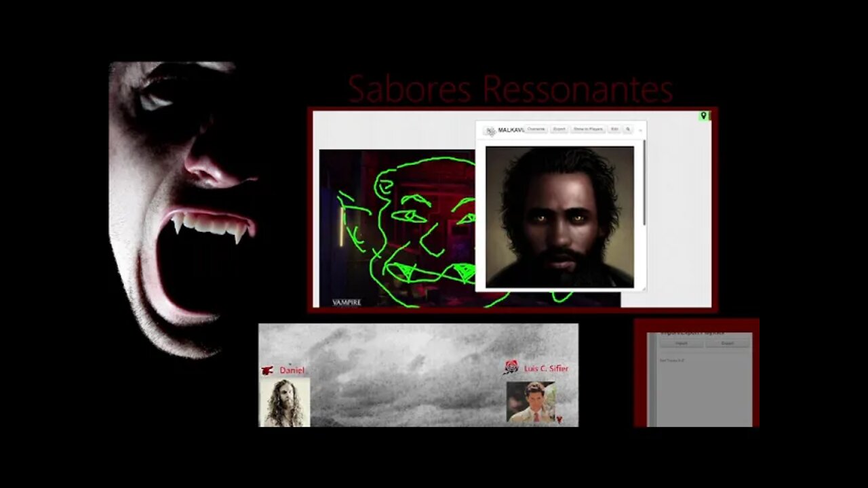The image size is (868, 488).
Task: Click the Overview button in handout
Action: tap(536, 129)
